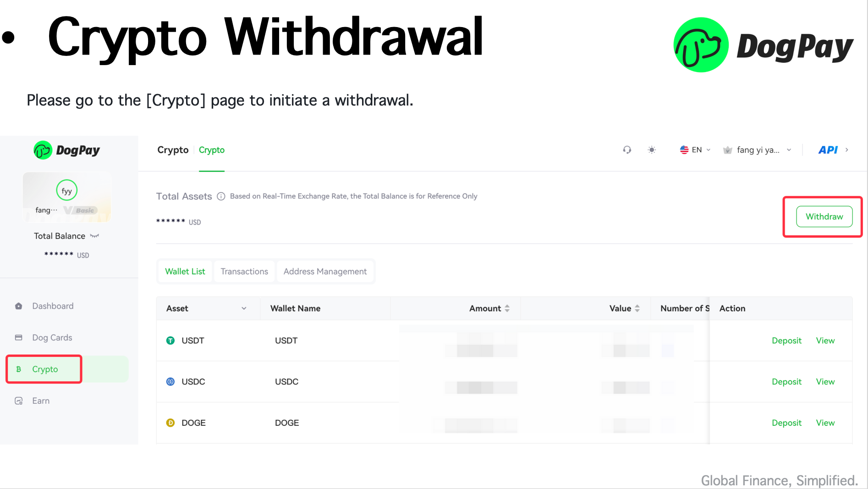Navigate to Earn in the sidebar
This screenshot has height=489, width=868.
41,401
